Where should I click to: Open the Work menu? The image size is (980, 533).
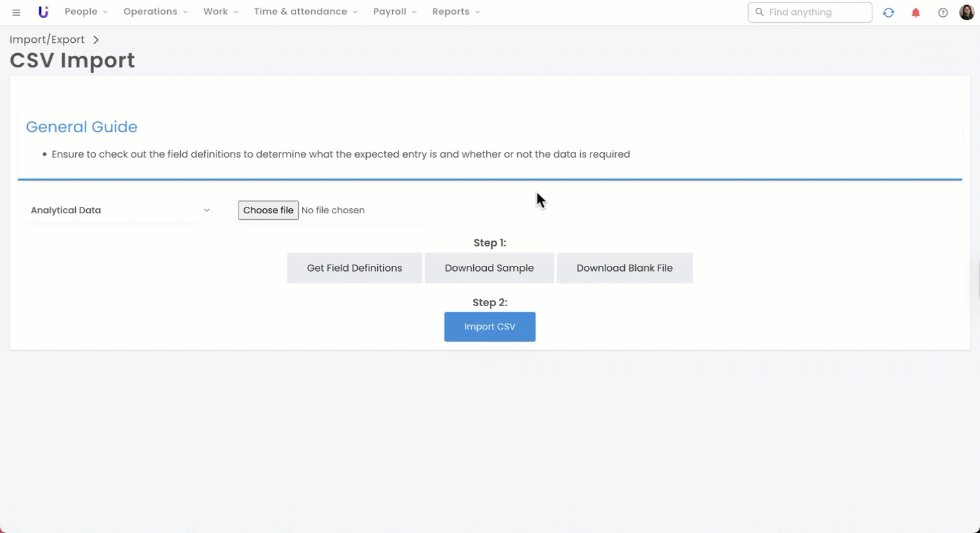point(220,12)
